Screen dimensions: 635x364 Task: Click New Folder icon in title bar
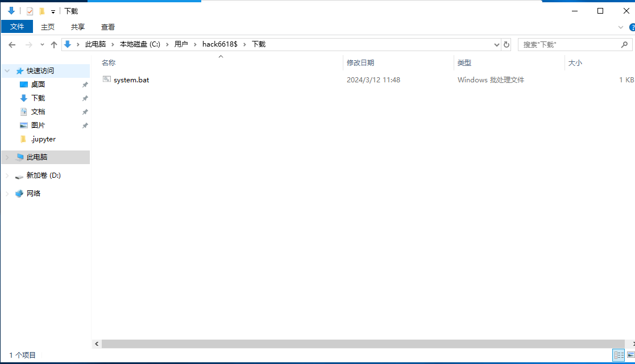41,11
